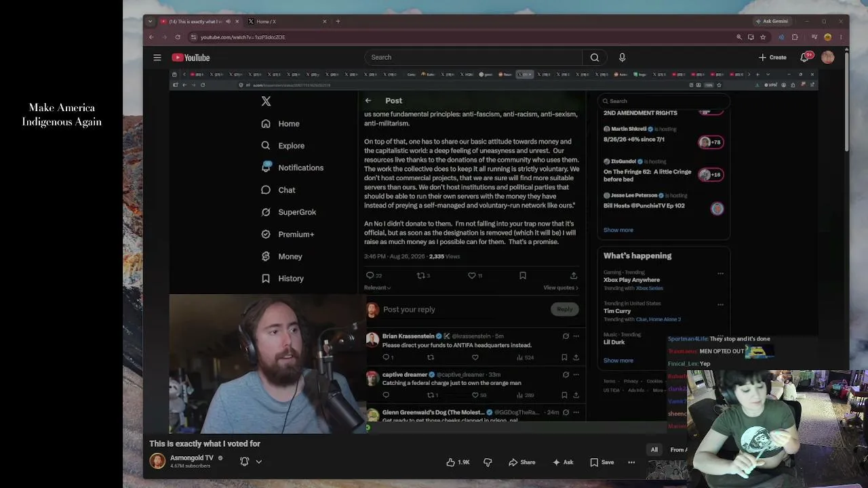The width and height of the screenshot is (868, 488).
Task: Mute the playing YouTube tab audio
Action: click(228, 21)
